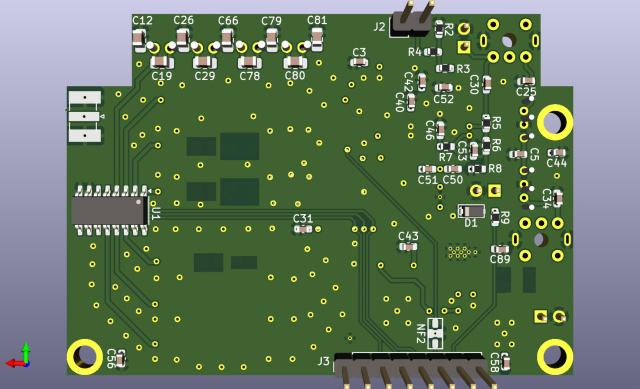Select the NF2 filter component
This screenshot has width=640, height=389.
435,334
